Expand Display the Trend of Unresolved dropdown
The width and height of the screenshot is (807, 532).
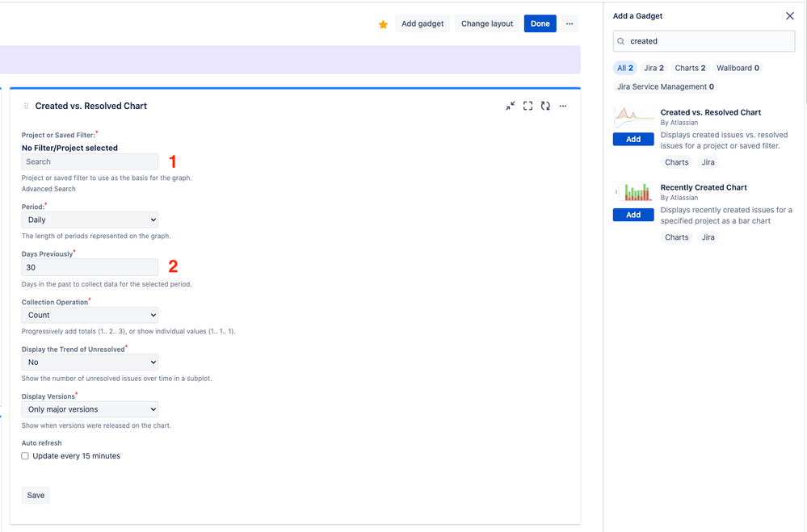coord(90,362)
